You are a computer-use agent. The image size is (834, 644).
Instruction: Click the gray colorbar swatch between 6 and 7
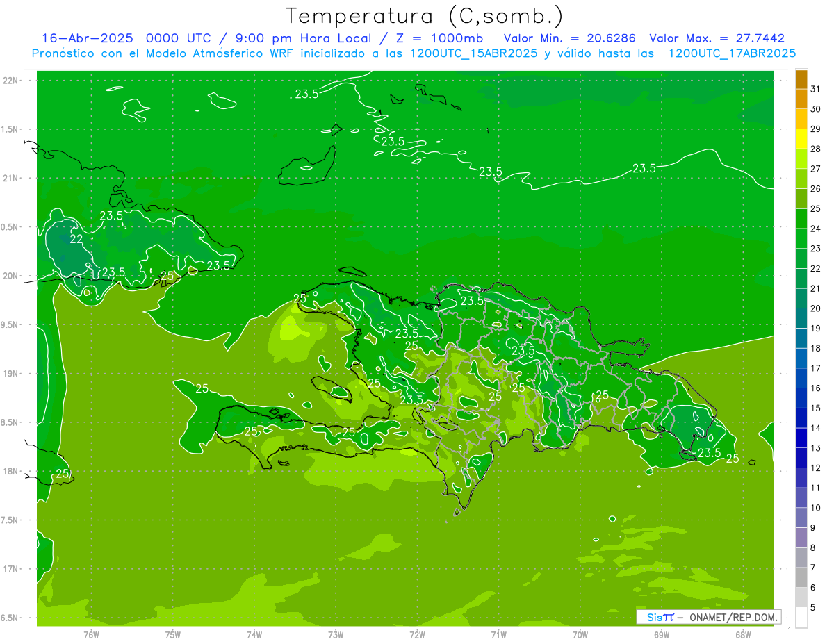point(801,578)
